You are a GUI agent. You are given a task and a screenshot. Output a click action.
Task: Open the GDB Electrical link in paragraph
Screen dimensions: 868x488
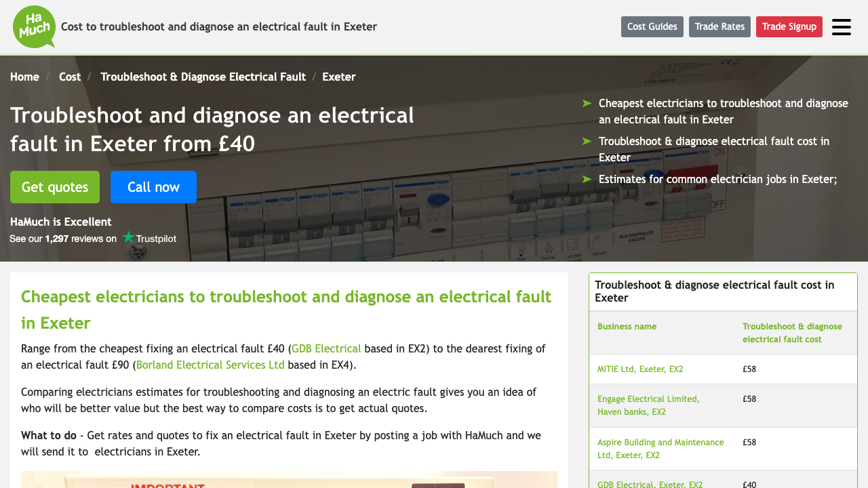click(x=326, y=348)
